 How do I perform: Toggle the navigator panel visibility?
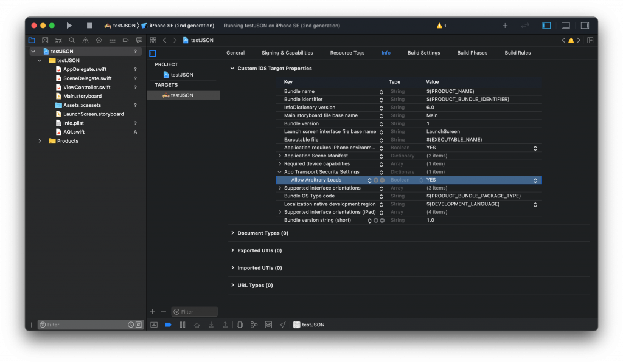point(546,26)
